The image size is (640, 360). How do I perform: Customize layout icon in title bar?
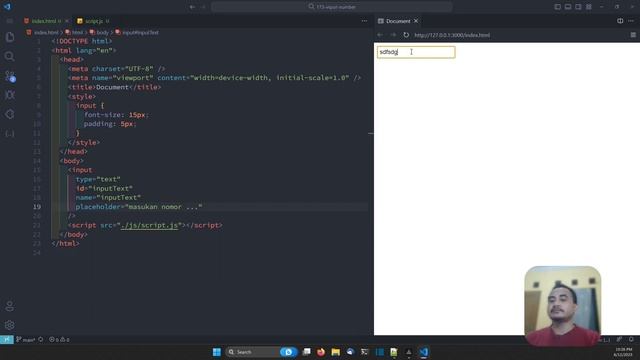click(x=589, y=7)
